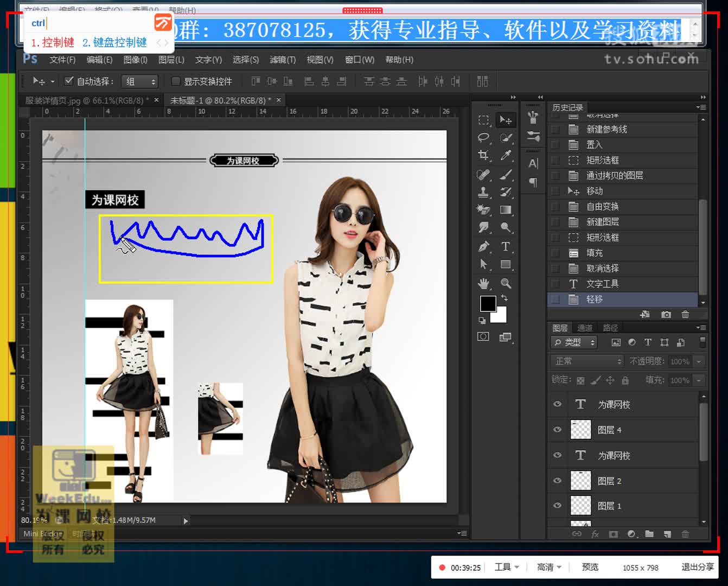Screen dimensions: 728x586
Task: Set history brush source for 填充 state
Action: click(x=555, y=253)
